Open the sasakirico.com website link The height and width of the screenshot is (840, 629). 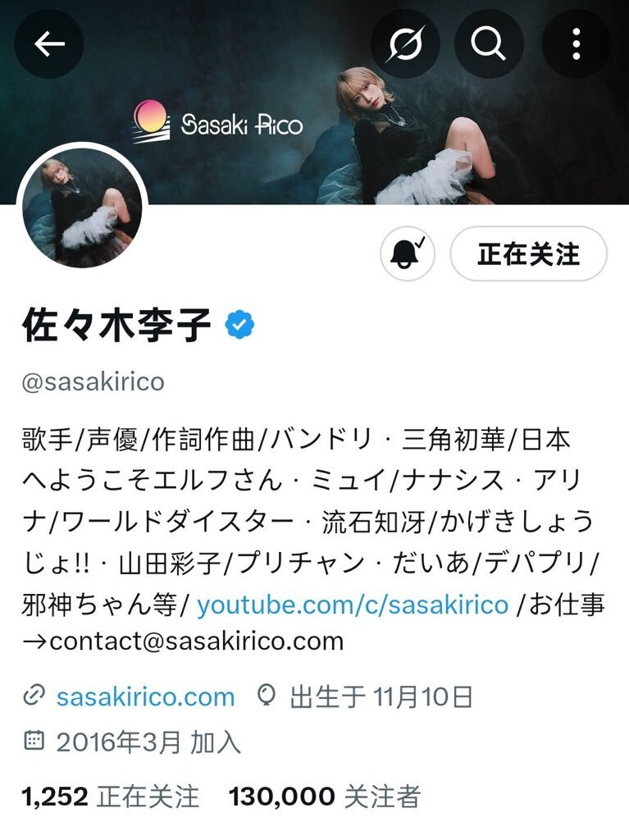pos(146,697)
